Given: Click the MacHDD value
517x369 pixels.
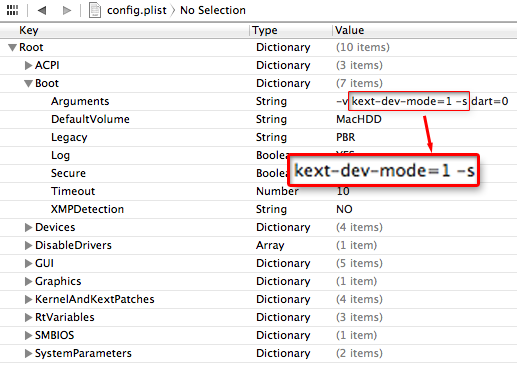Looking at the screenshot, I should [x=359, y=119].
